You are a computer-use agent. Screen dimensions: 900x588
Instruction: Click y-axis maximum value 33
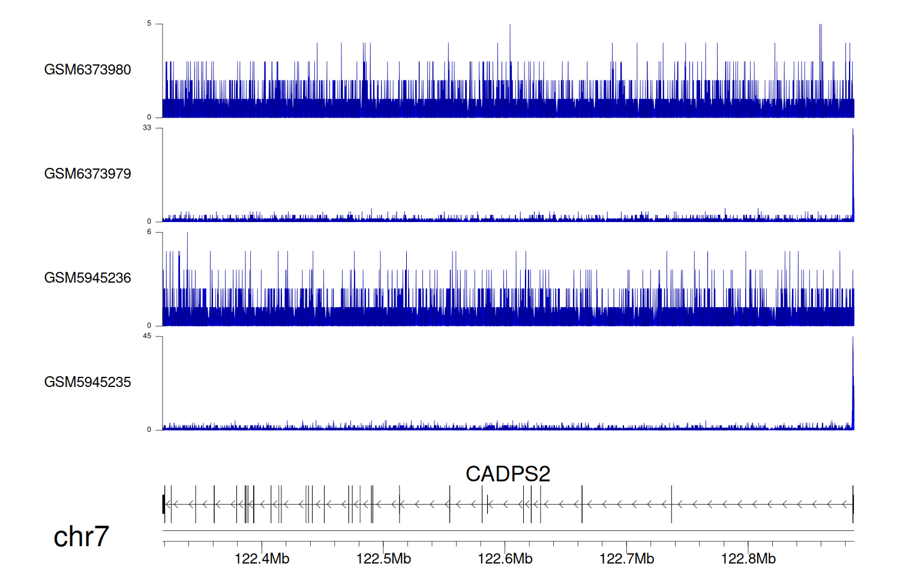[x=147, y=128]
